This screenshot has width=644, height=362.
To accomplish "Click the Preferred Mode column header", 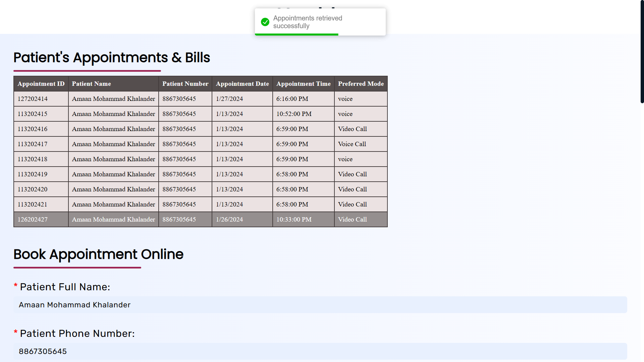I will coord(361,84).
